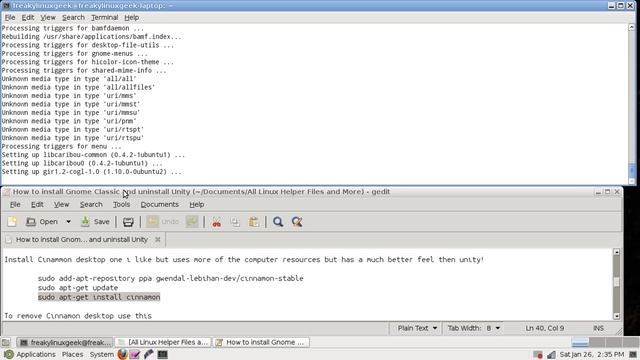
Task: Open the Terminal menu in terminal window
Action: (x=104, y=18)
